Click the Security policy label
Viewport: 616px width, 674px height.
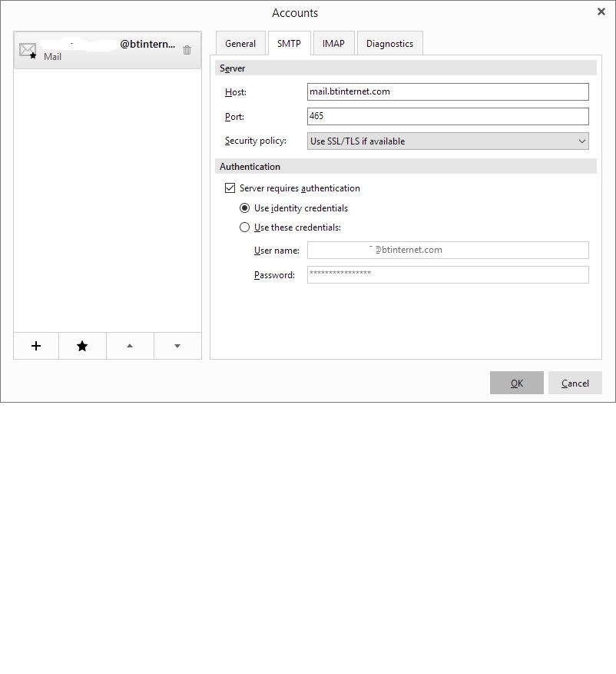click(x=255, y=141)
